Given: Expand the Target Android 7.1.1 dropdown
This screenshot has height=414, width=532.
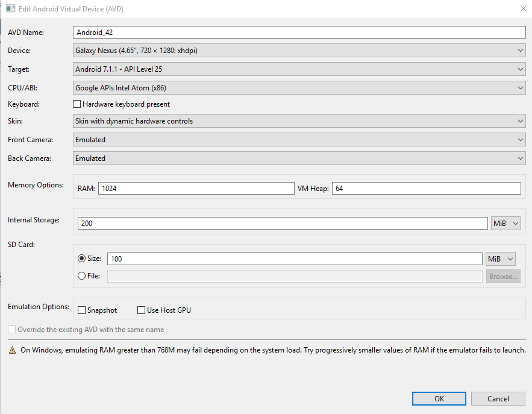Looking at the screenshot, I should pos(299,69).
